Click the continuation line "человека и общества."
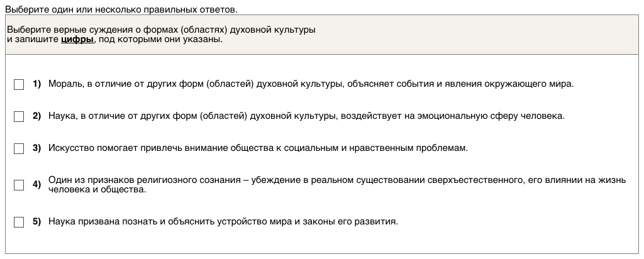Image resolution: width=644 pixels, height=259 pixels. (97, 189)
